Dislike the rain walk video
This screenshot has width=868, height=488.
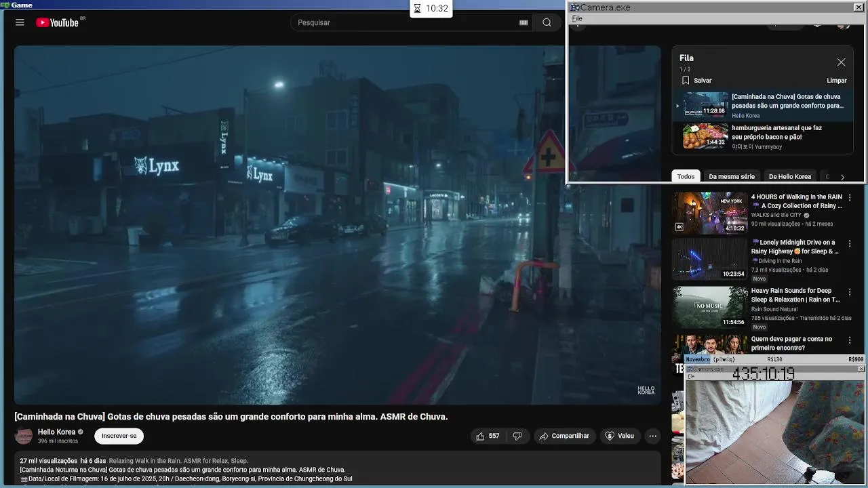(517, 436)
